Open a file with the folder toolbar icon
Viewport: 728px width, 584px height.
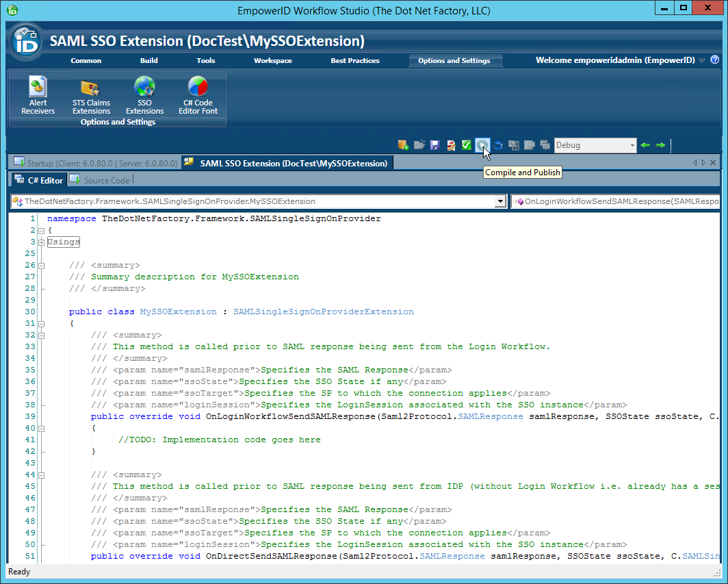click(x=419, y=145)
